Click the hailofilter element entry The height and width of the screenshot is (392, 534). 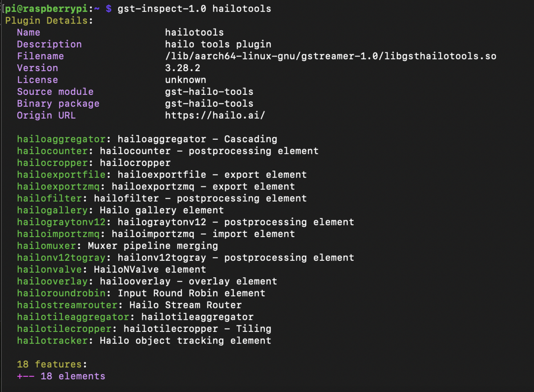(x=162, y=198)
